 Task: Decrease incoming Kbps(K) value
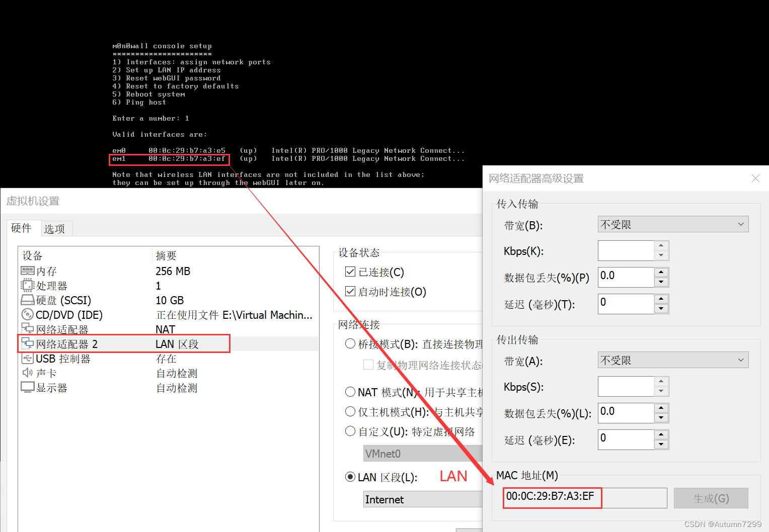[661, 255]
